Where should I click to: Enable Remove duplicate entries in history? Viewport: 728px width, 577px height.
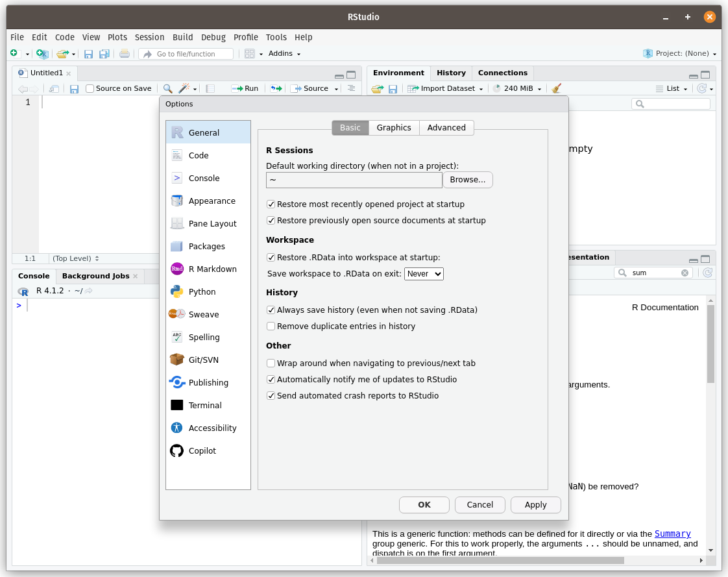pos(271,326)
